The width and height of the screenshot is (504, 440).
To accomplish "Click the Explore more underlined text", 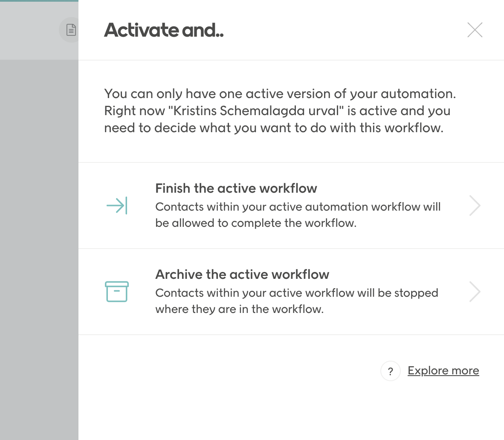I will coord(443,371).
